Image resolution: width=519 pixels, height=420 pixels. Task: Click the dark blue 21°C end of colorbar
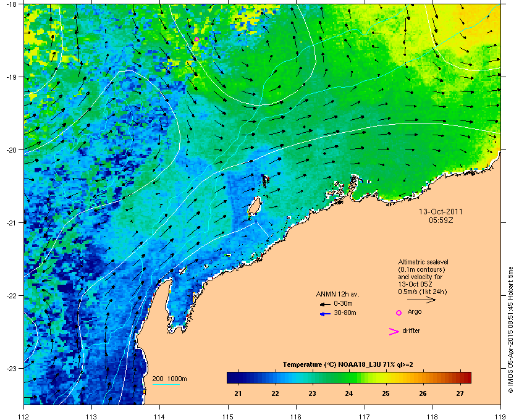(x=232, y=377)
